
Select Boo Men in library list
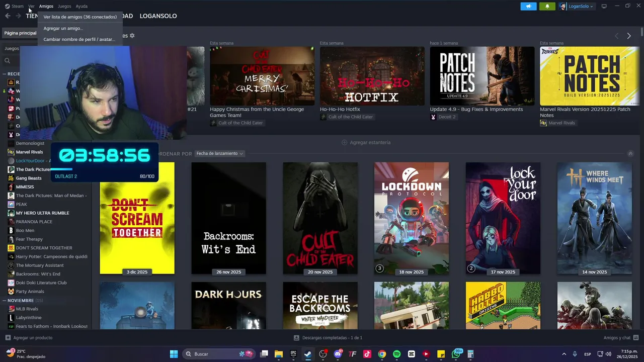[25, 230]
